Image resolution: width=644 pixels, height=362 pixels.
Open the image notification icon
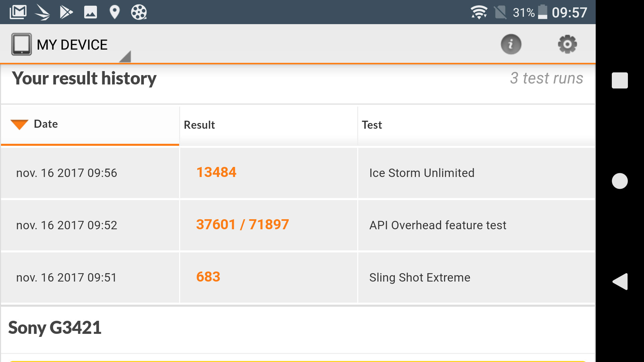[90, 12]
